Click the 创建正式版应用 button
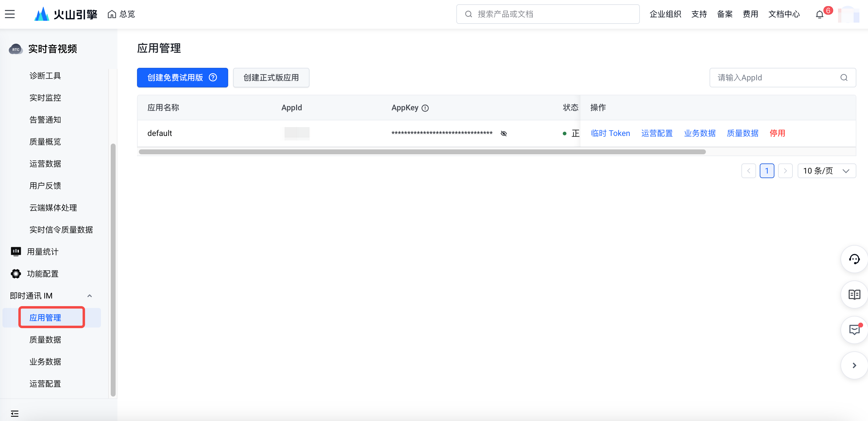The width and height of the screenshot is (868, 421). pos(271,78)
